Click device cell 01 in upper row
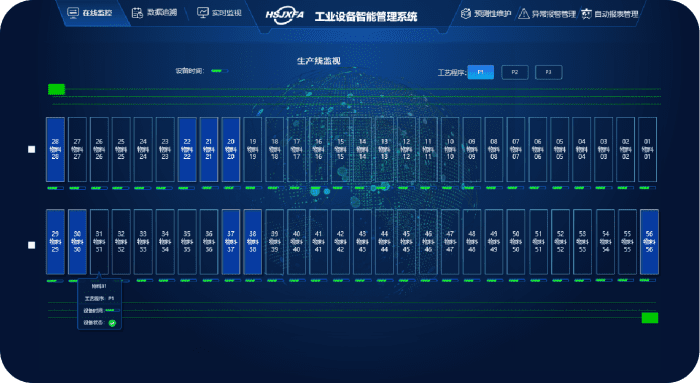This screenshot has width=700, height=383. [647, 150]
